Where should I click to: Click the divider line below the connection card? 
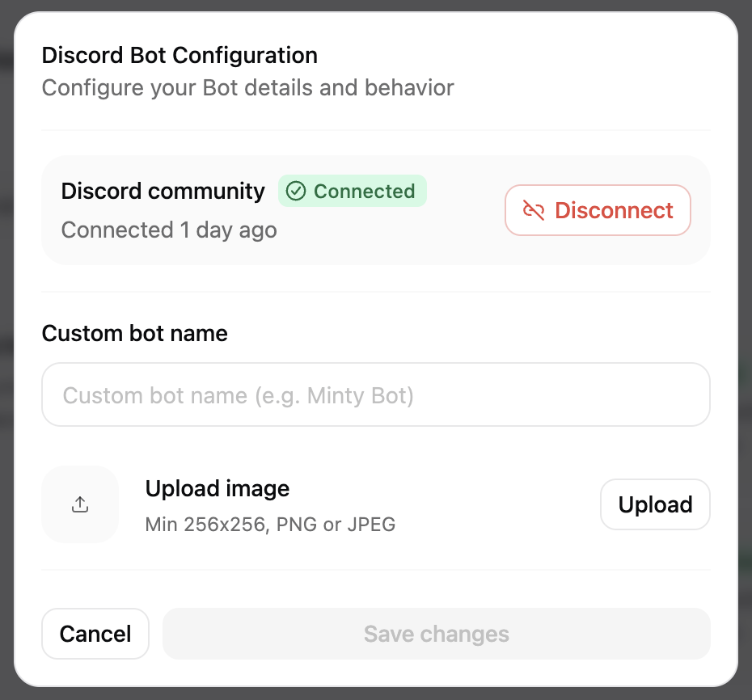click(376, 289)
